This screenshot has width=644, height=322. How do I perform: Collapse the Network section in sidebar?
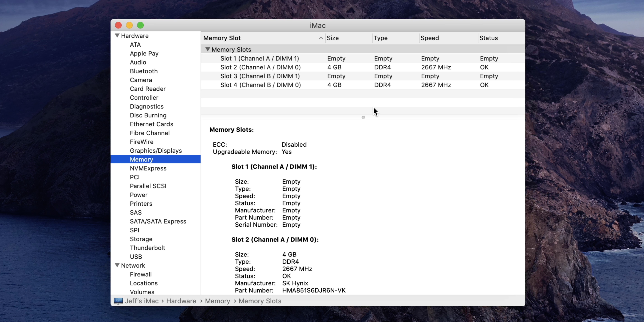(117, 265)
